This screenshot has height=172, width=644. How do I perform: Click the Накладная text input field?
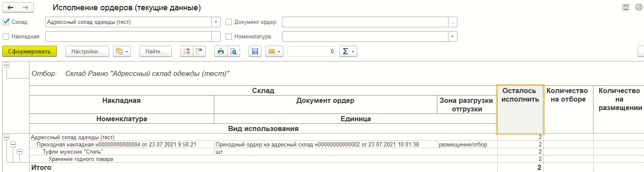tap(128, 37)
